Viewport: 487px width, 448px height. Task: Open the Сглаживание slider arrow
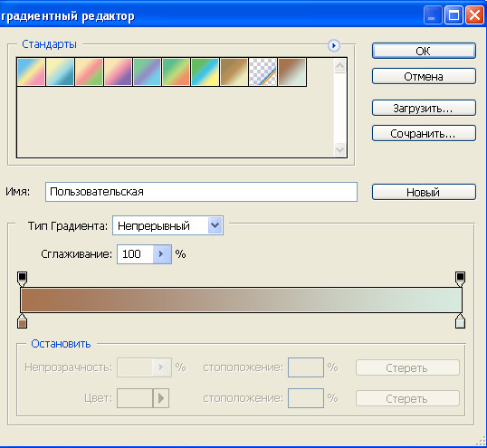point(162,254)
